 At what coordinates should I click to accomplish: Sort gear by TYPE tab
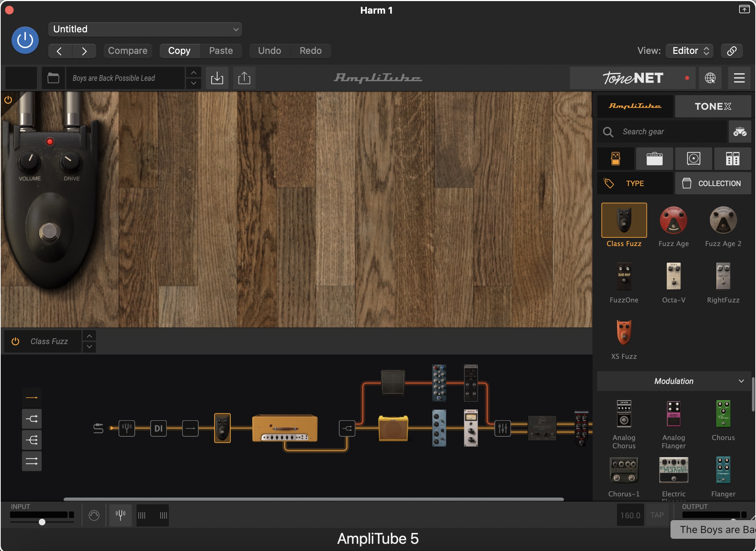click(635, 183)
